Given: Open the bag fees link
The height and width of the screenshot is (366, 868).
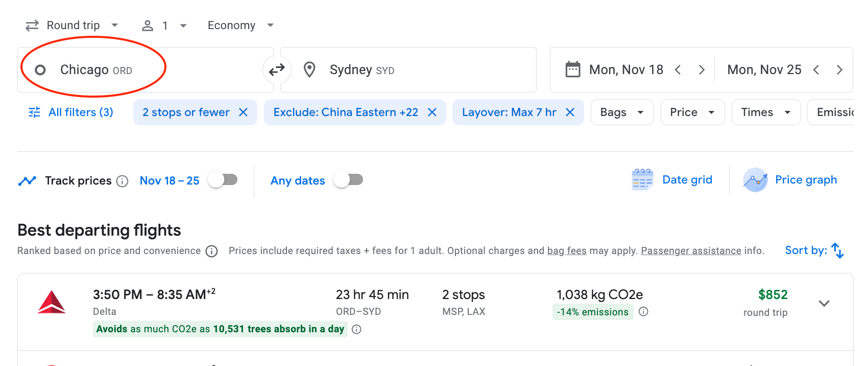Looking at the screenshot, I should [x=567, y=250].
